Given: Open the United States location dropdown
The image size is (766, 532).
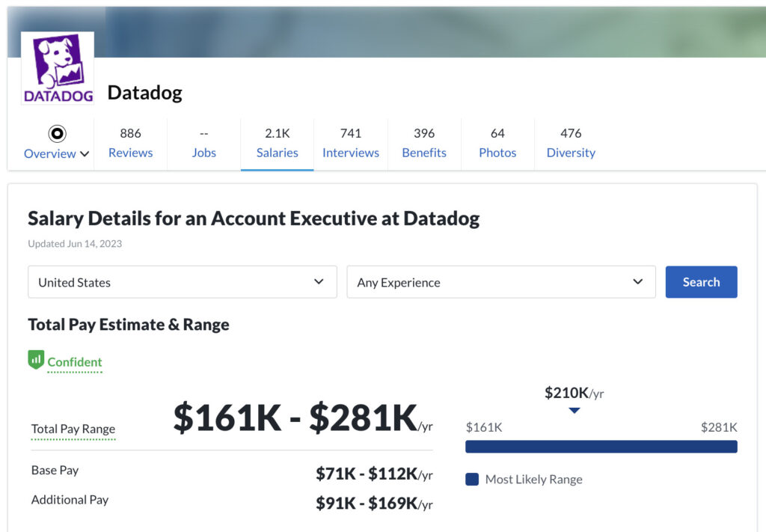Looking at the screenshot, I should (x=183, y=282).
